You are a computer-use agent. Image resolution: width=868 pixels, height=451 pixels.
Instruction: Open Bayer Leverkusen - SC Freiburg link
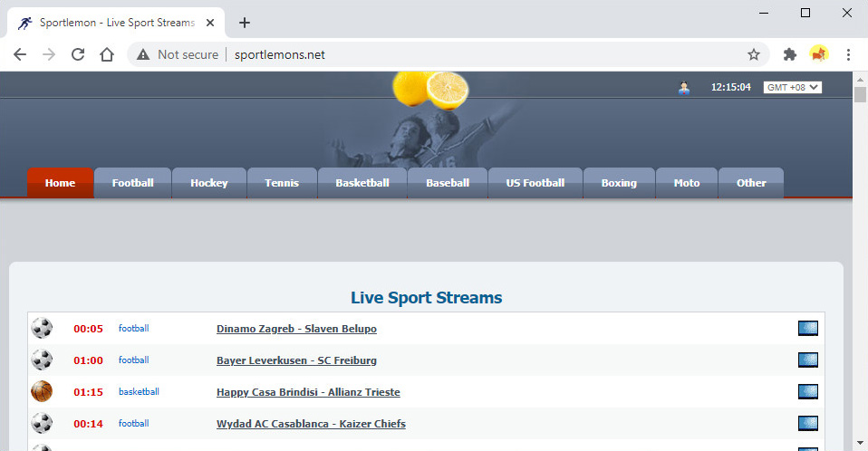click(x=296, y=360)
